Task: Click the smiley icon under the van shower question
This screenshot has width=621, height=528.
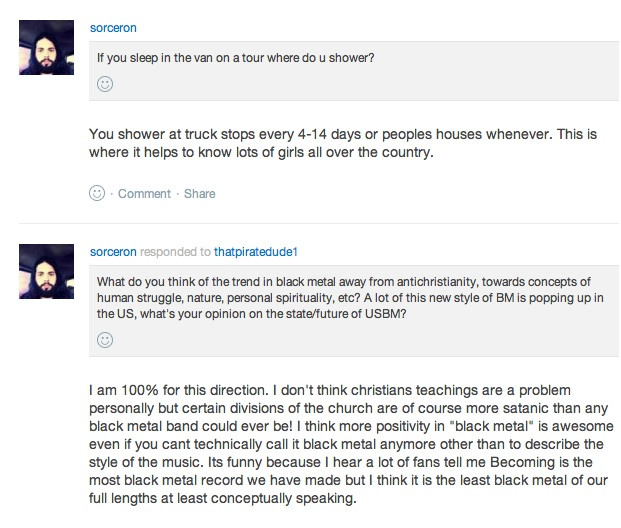Action: (105, 86)
